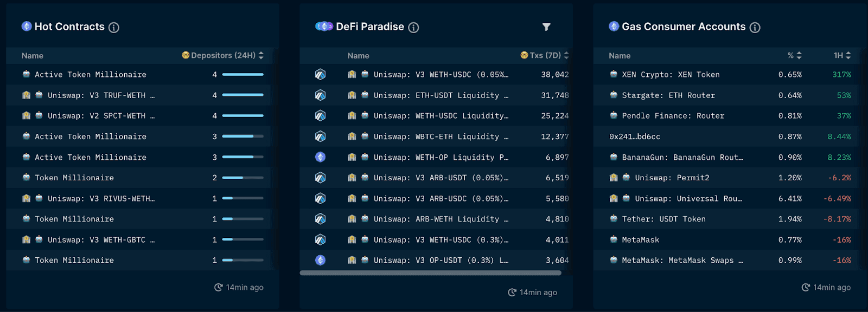
Task: Click the Name header in DeFi Paradise
Action: tap(359, 56)
